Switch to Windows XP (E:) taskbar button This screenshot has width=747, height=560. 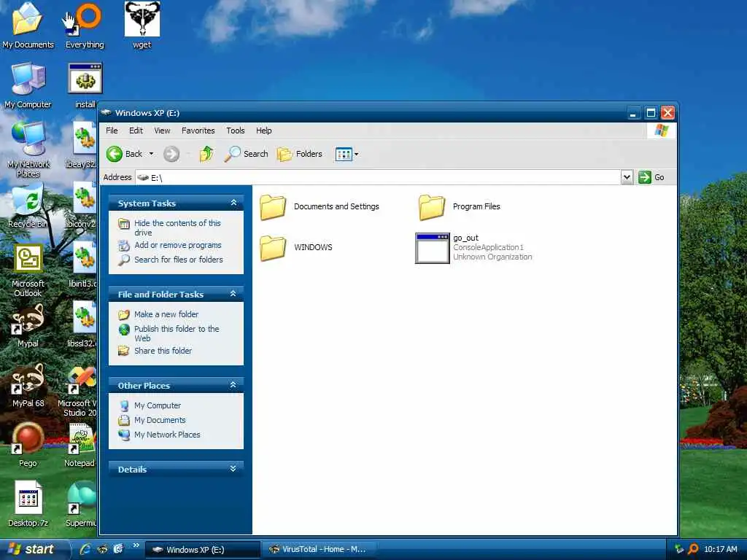click(203, 550)
